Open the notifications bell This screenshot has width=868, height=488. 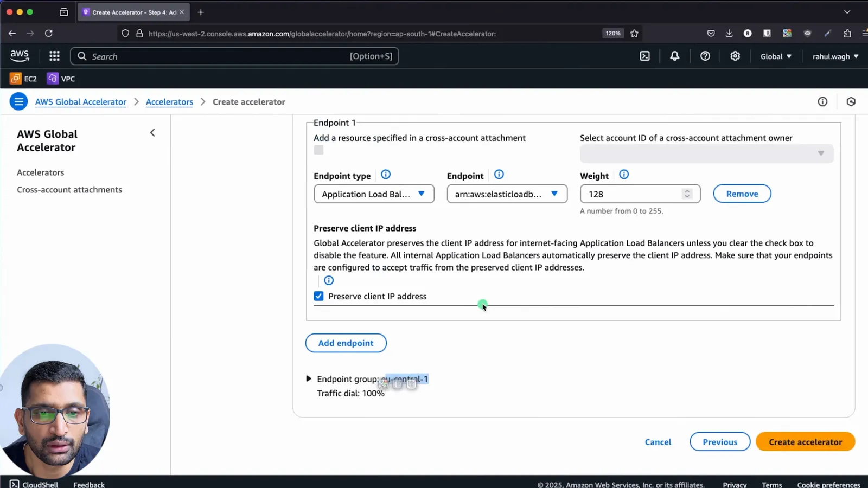pyautogui.click(x=674, y=56)
